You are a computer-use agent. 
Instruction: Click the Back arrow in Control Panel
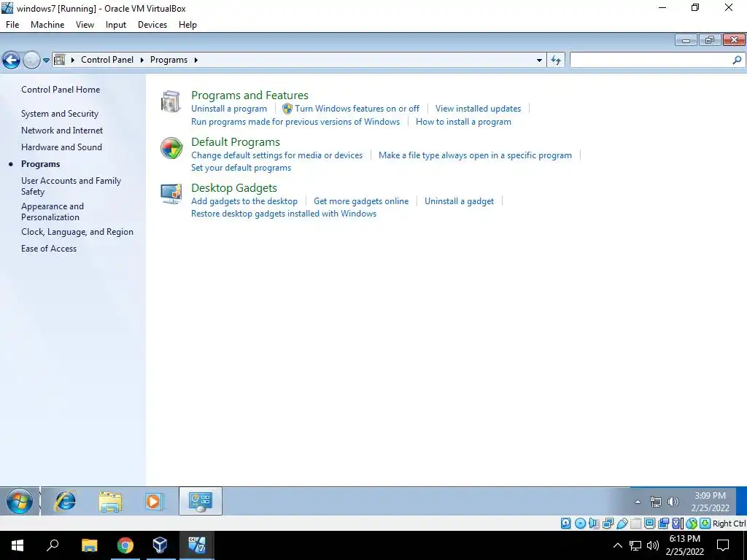click(x=11, y=60)
